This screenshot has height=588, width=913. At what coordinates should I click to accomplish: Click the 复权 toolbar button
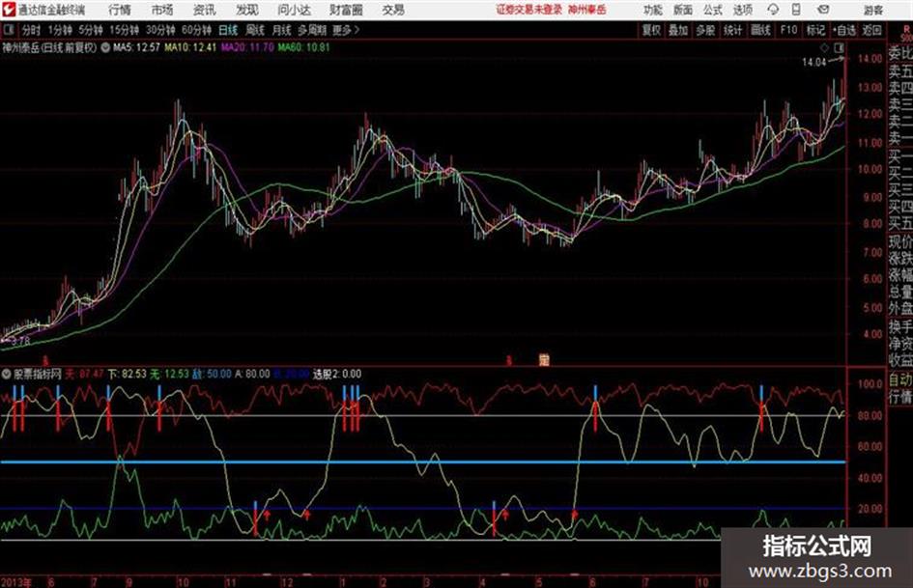pyautogui.click(x=651, y=30)
